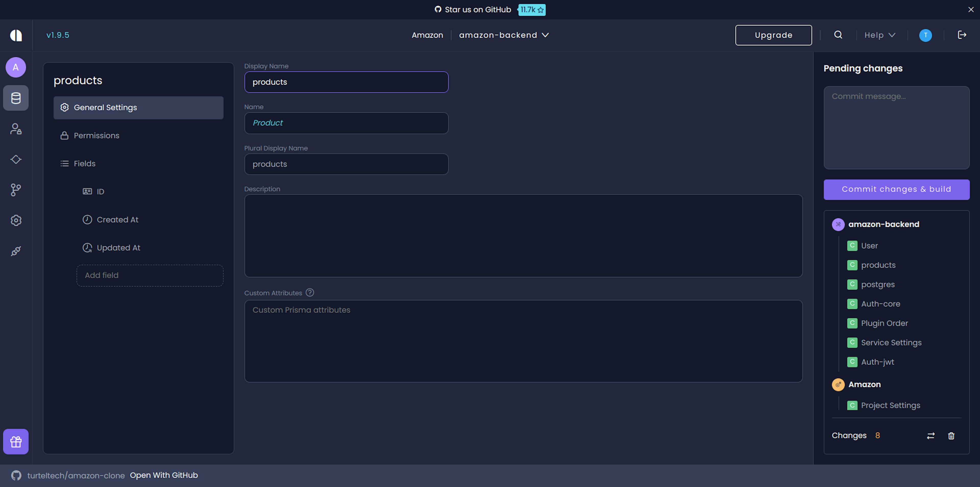The height and width of the screenshot is (487, 980).
Task: Click the purple gift box icon
Action: point(16,441)
